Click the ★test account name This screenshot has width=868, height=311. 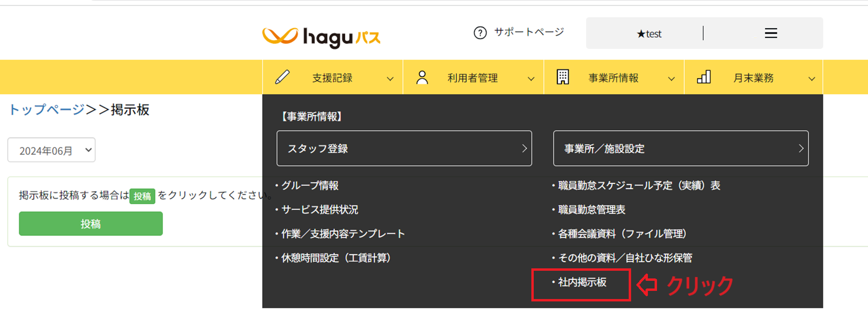click(x=649, y=34)
